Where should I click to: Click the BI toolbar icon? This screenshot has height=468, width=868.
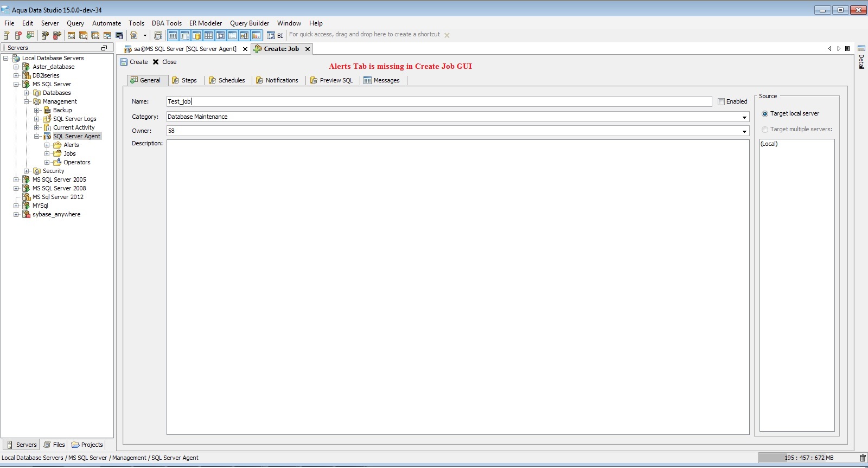click(276, 35)
